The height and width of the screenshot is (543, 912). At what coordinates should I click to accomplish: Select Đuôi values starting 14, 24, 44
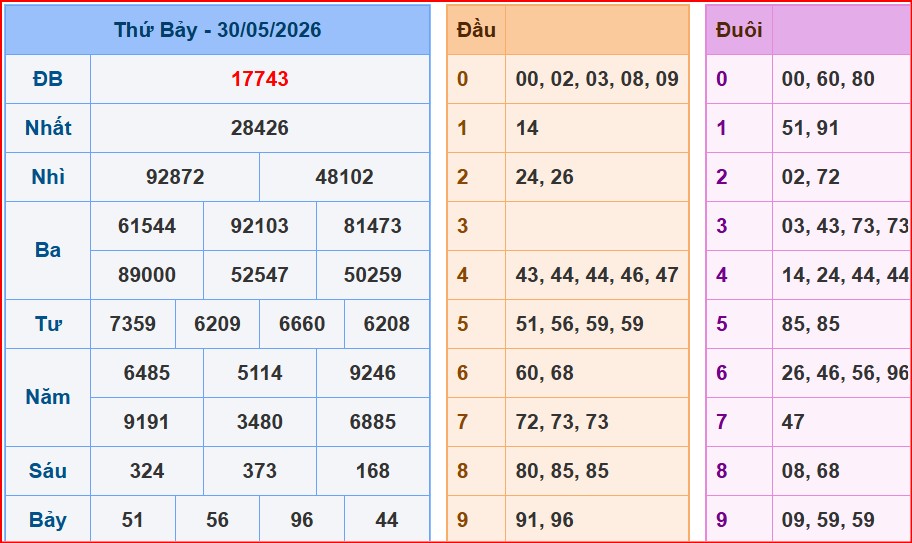846,274
